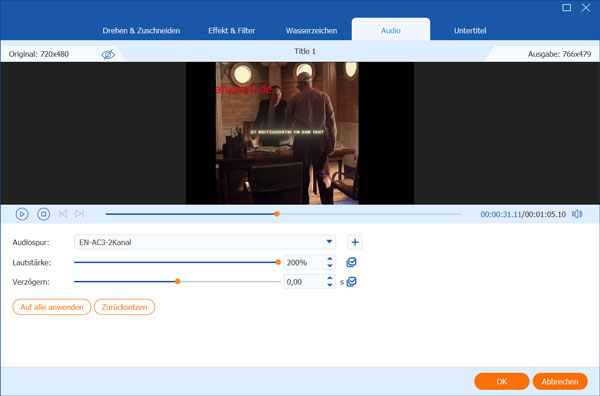The height and width of the screenshot is (396, 600).
Task: Click the Lautstärke slider handle
Action: point(278,262)
